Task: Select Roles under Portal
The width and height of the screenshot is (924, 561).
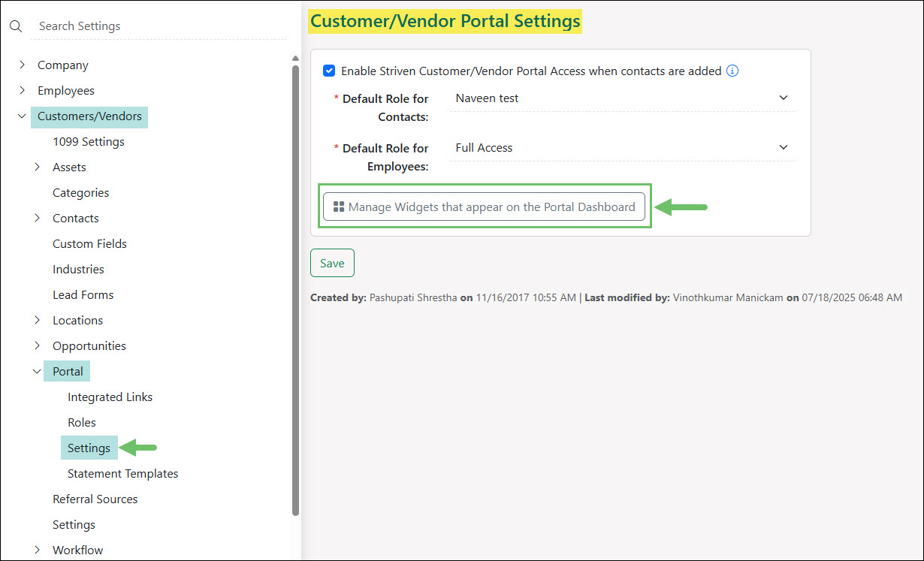Action: [x=82, y=423]
